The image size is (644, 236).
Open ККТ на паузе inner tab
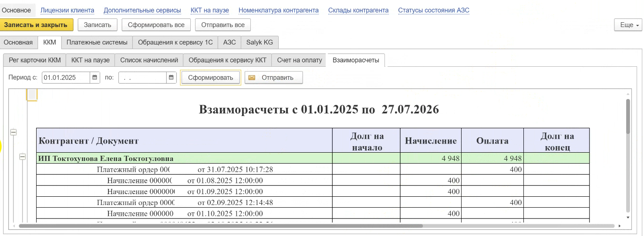91,60
